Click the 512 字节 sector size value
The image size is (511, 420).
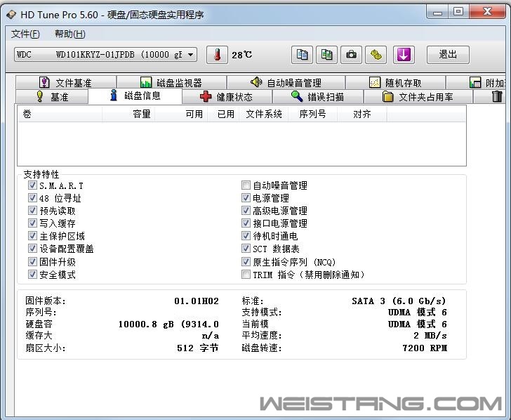click(198, 348)
